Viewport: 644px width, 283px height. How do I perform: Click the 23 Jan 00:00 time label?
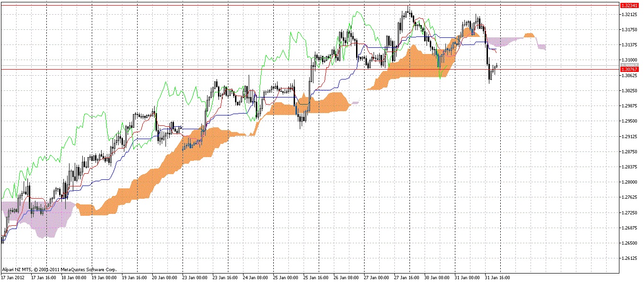[x=194, y=278]
